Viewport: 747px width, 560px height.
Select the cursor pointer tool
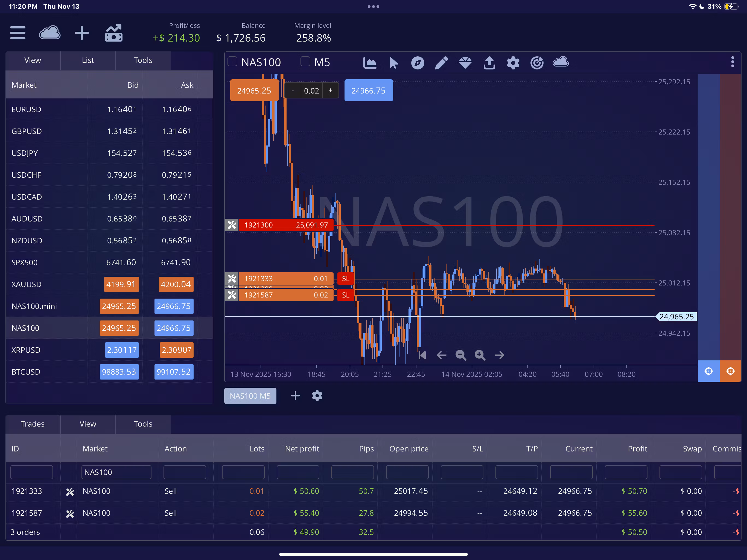coord(393,63)
